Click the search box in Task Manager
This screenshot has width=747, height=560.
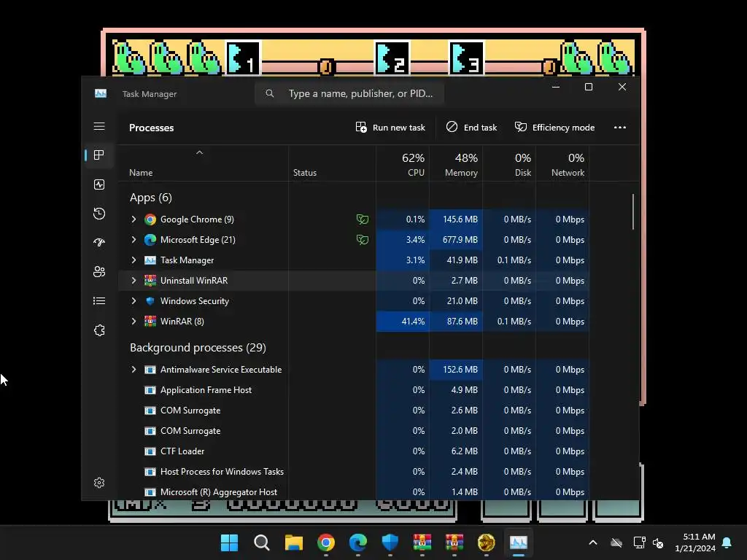tap(349, 93)
